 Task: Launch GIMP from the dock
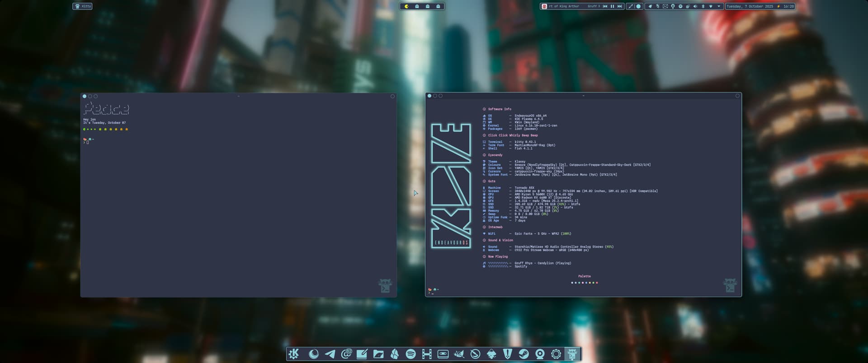coord(459,354)
